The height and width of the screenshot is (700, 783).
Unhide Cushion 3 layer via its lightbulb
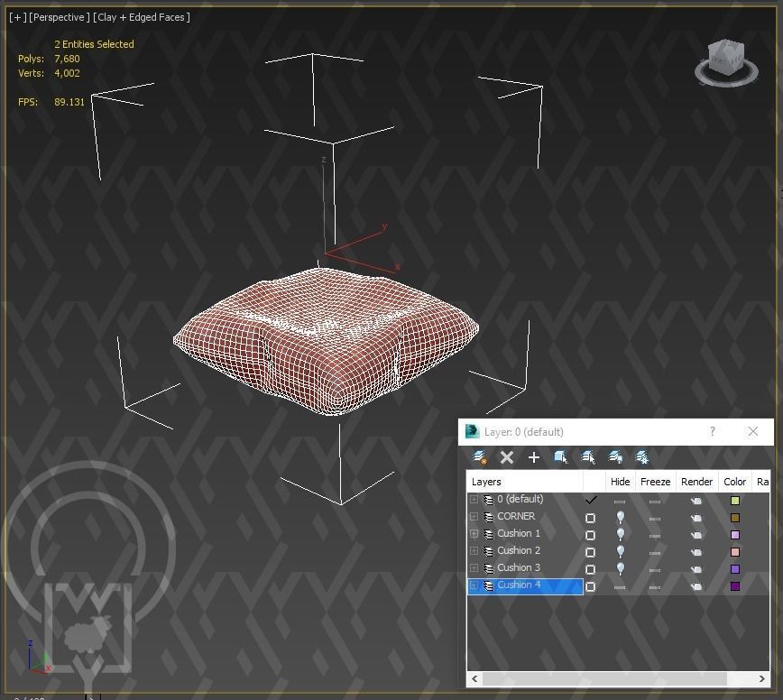[621, 568]
